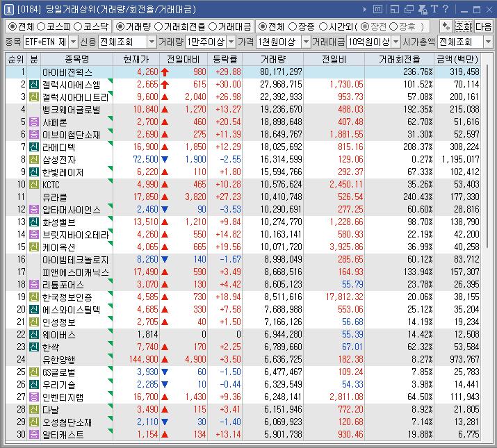Click the 신 badge next to 갤럭시아에스엠
The image size is (497, 448).
click(x=34, y=84)
